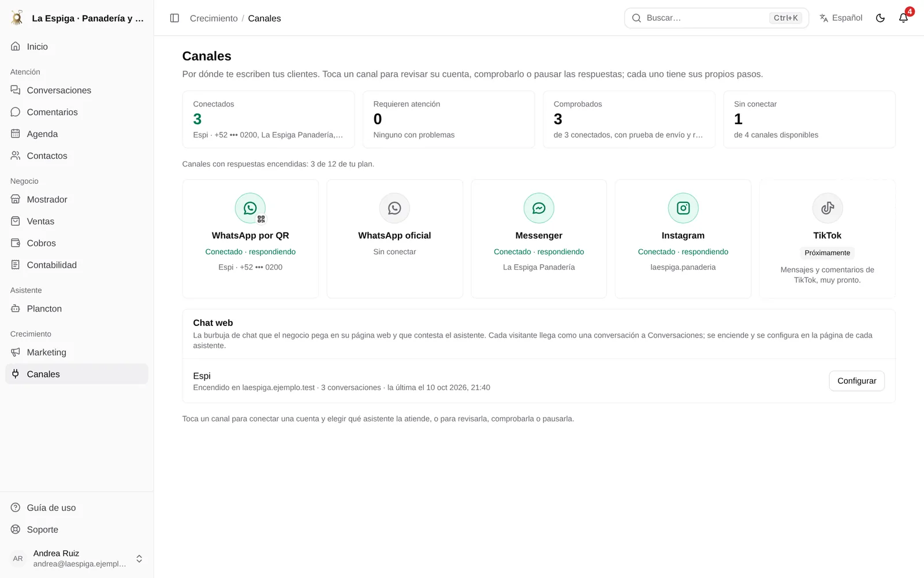This screenshot has height=578, width=924.
Task: Click the Canales plug icon
Action: [16, 374]
